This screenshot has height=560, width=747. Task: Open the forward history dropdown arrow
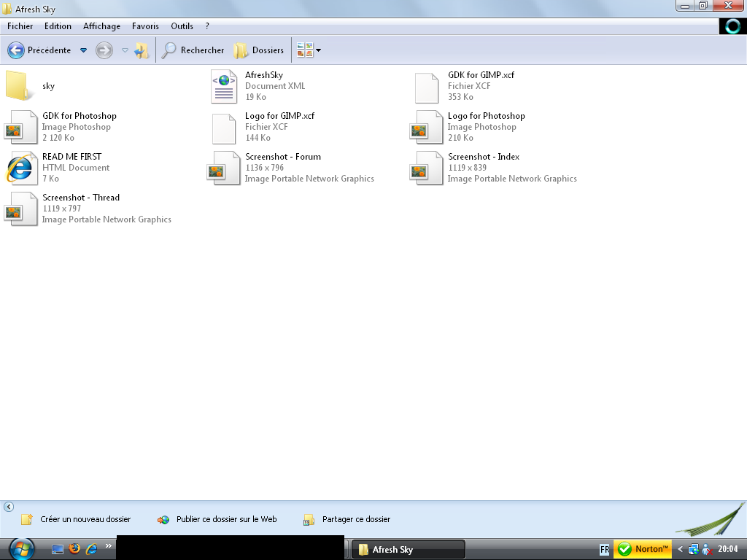[125, 50]
